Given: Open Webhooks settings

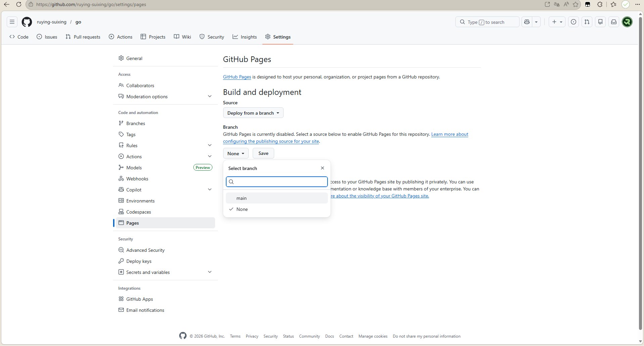Looking at the screenshot, I should coord(165,179).
